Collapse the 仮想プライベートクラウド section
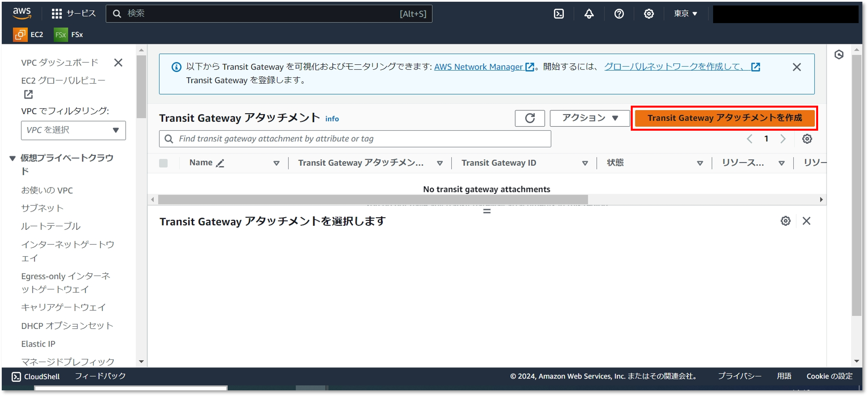Image resolution: width=868 pixels, height=396 pixels. coord(13,158)
